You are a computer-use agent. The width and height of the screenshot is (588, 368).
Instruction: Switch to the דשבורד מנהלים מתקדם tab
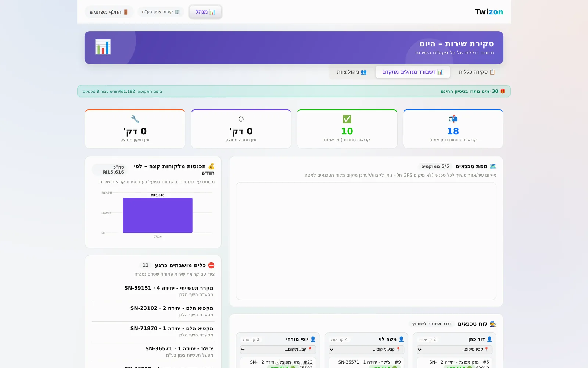pyautogui.click(x=413, y=72)
